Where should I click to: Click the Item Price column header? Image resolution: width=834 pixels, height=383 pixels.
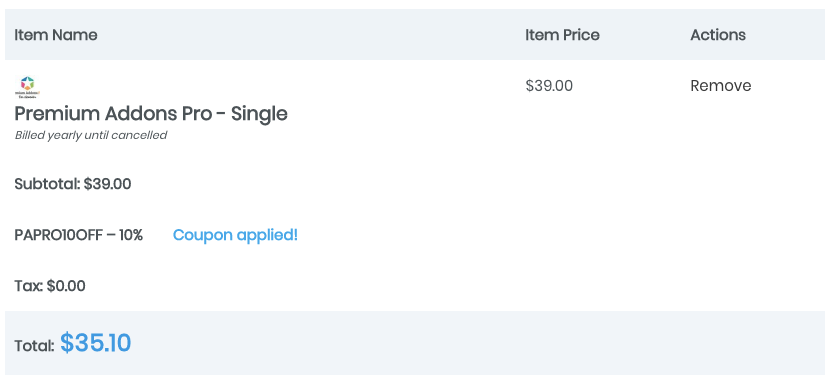coord(562,35)
